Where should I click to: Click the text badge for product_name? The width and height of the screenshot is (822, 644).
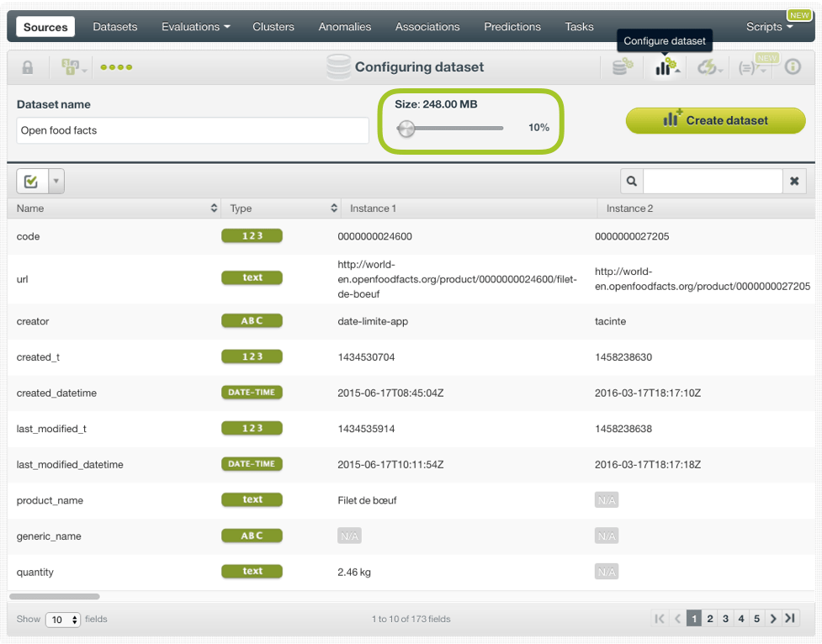(x=252, y=500)
